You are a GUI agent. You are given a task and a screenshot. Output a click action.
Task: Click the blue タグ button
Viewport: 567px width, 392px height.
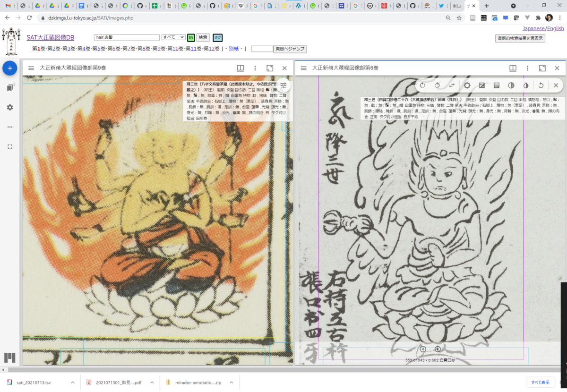click(217, 38)
